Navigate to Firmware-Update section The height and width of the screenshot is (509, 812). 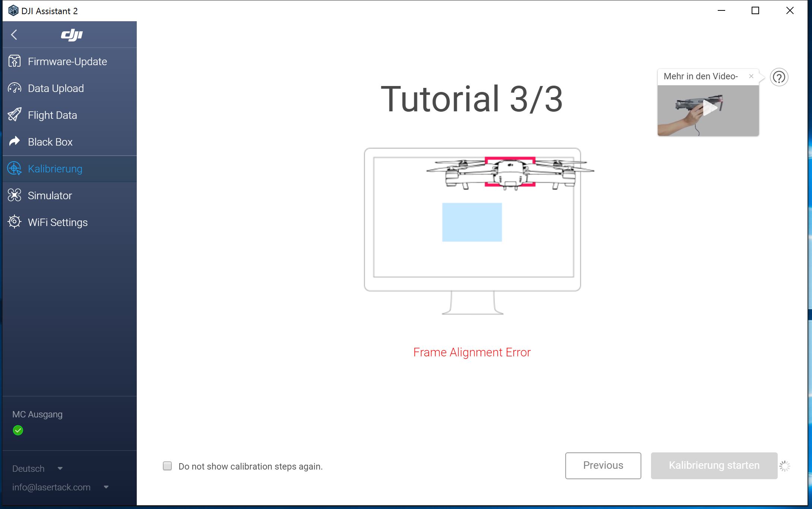(67, 61)
